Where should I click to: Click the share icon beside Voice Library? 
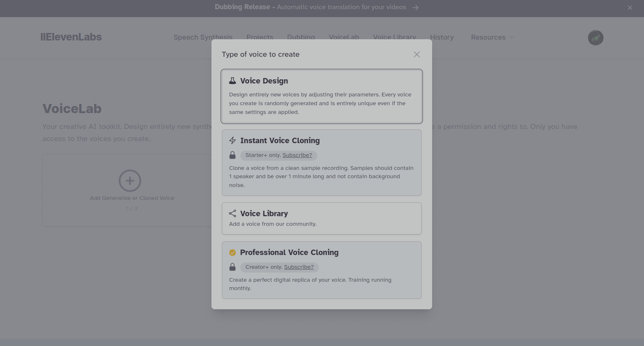click(x=232, y=213)
